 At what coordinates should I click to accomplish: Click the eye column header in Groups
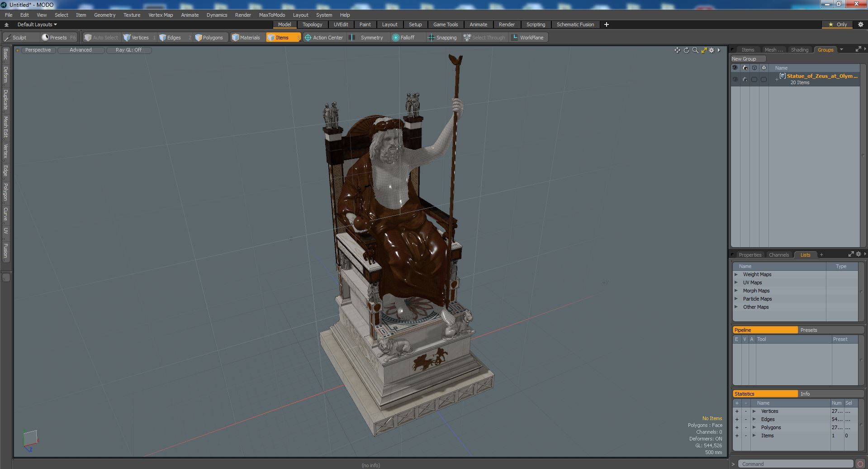pyautogui.click(x=735, y=68)
